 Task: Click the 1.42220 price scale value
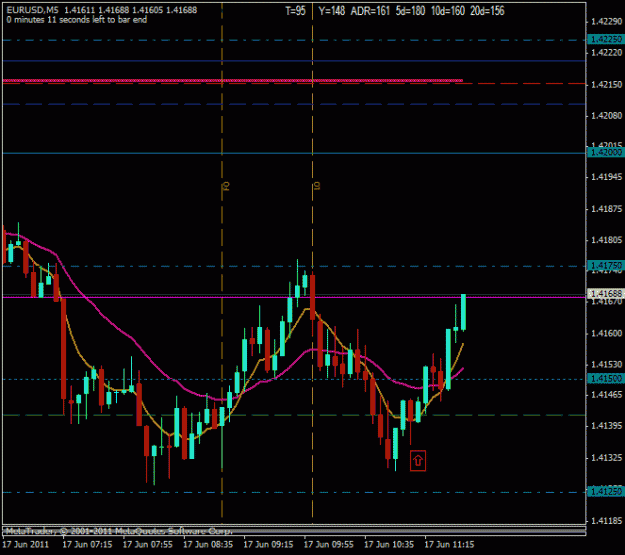click(x=606, y=53)
